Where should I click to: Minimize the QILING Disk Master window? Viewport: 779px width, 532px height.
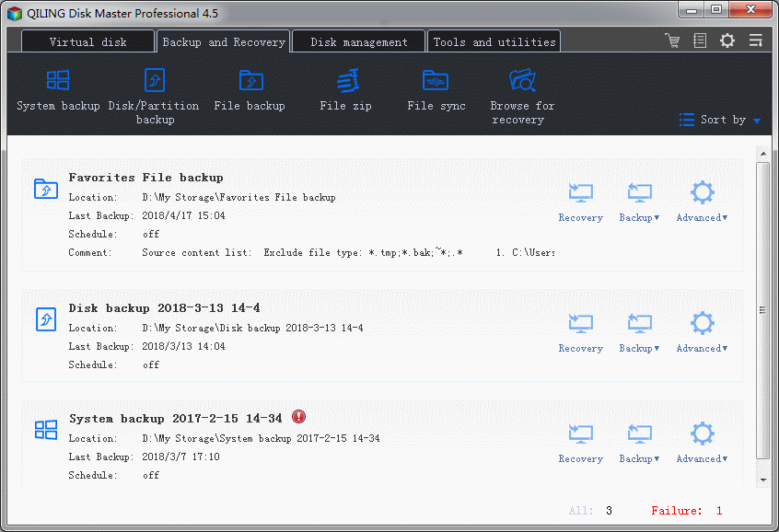coord(692,9)
